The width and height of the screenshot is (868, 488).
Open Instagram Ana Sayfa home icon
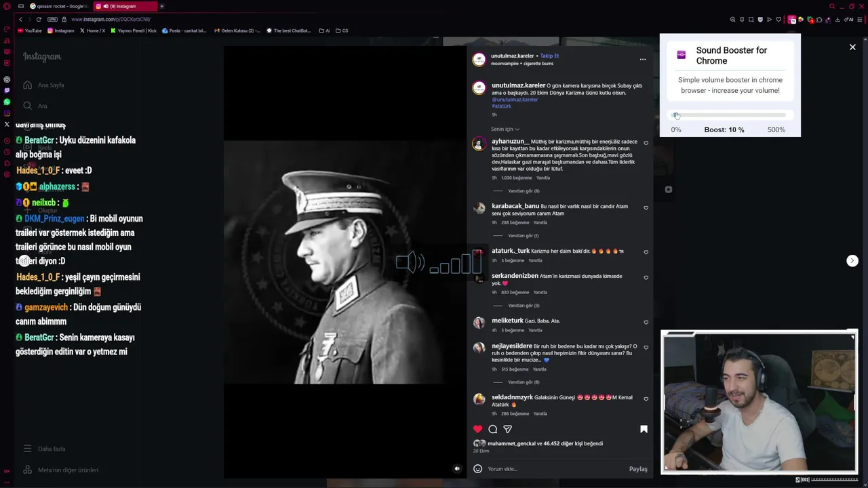point(27,85)
